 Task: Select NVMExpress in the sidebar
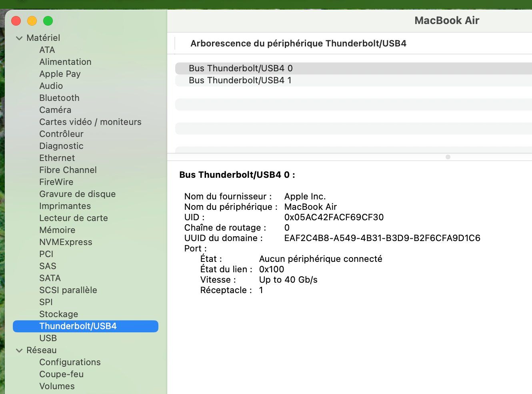pos(66,242)
